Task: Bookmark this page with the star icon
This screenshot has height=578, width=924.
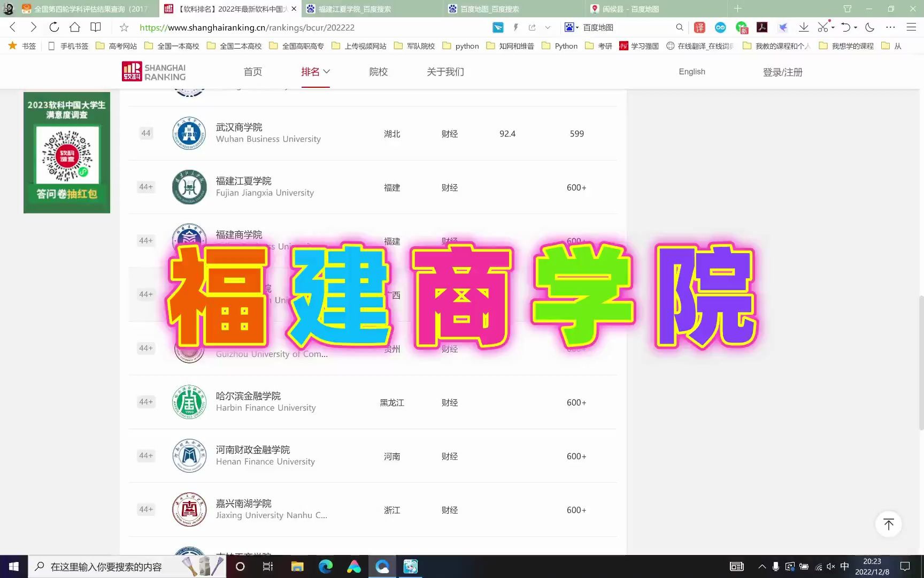Action: coord(124,27)
